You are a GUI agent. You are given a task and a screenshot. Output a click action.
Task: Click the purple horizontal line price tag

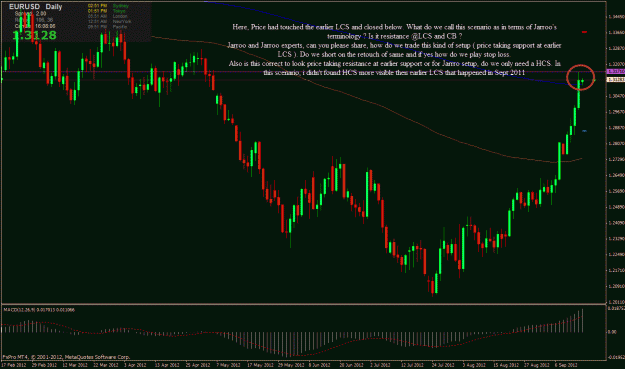click(615, 71)
